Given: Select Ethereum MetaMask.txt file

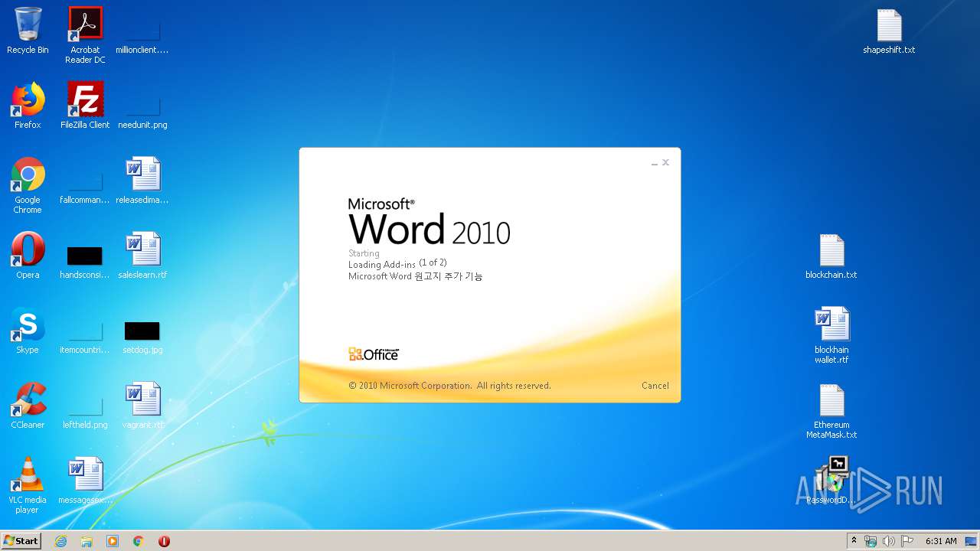Looking at the screenshot, I should 831,410.
